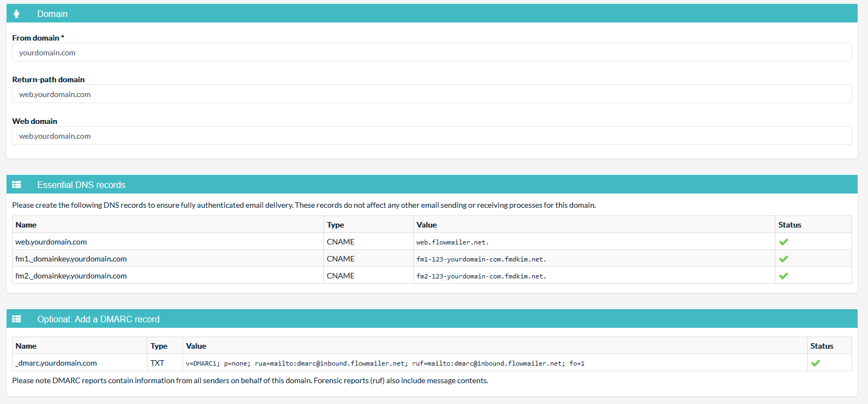Click the fm1._domainkey.yourdomain.com name cell
This screenshot has width=868, height=404.
click(71, 259)
